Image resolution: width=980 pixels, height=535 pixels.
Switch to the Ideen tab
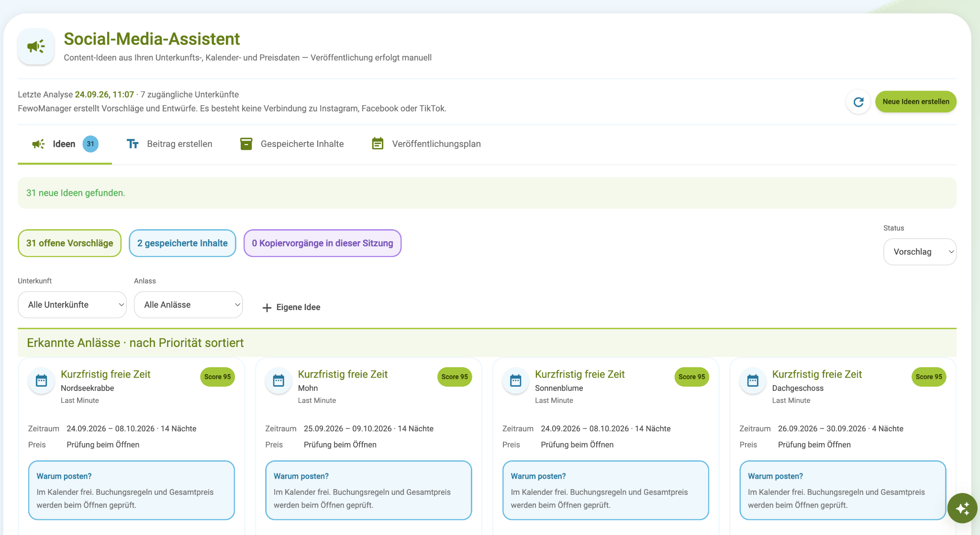click(65, 144)
